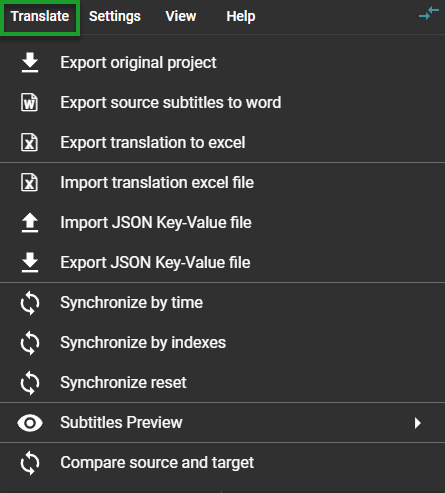This screenshot has width=445, height=493.
Task: Select Export source subtitles to word
Action: 222,102
